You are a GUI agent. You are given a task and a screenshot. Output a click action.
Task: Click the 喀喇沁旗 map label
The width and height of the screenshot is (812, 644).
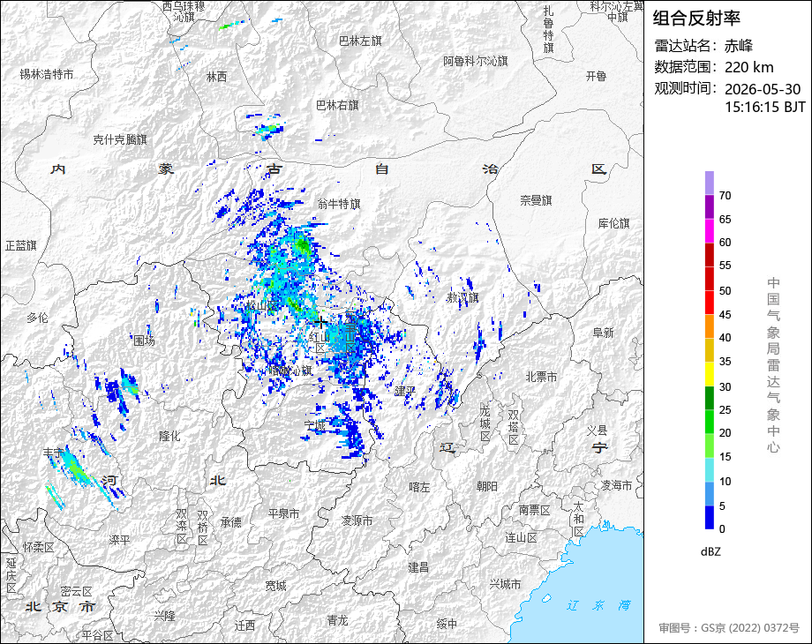pos(291,371)
